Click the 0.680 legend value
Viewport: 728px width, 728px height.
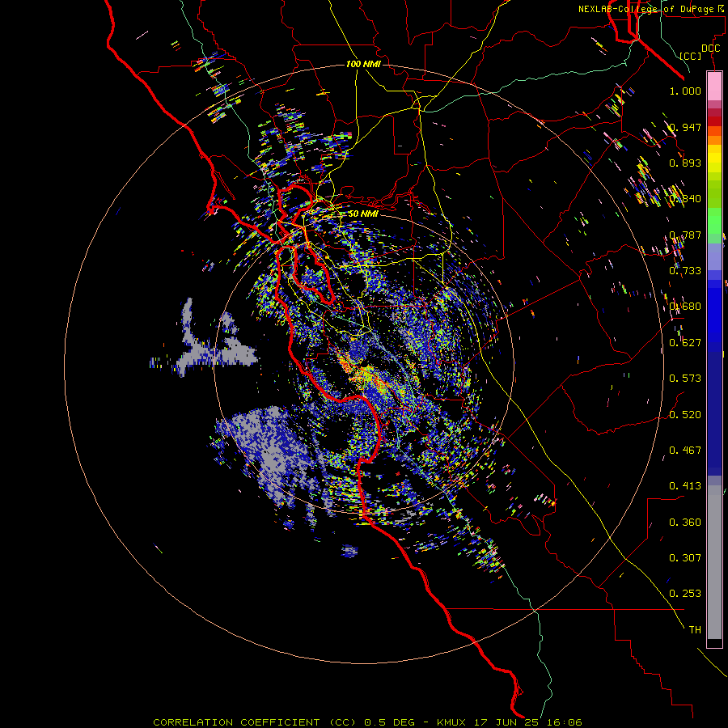(x=685, y=307)
